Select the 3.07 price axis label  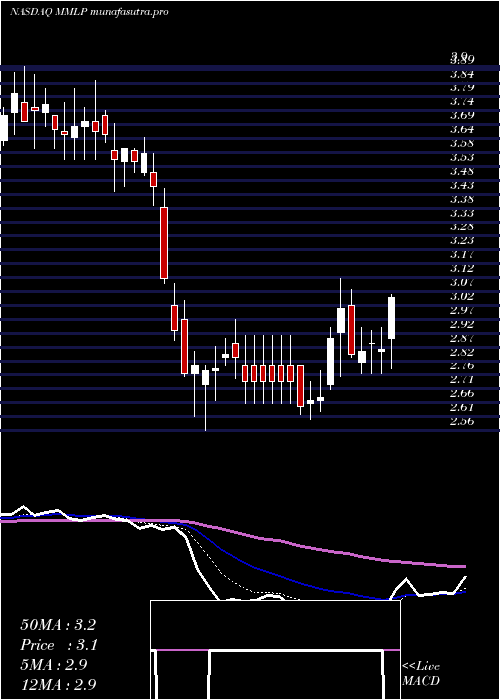462,282
